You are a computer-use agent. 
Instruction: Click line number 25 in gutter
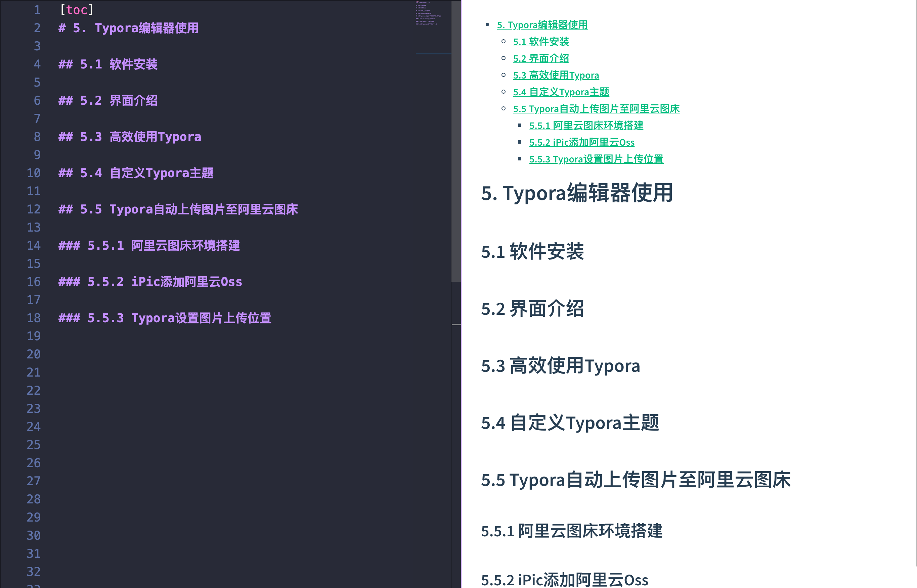click(x=34, y=445)
